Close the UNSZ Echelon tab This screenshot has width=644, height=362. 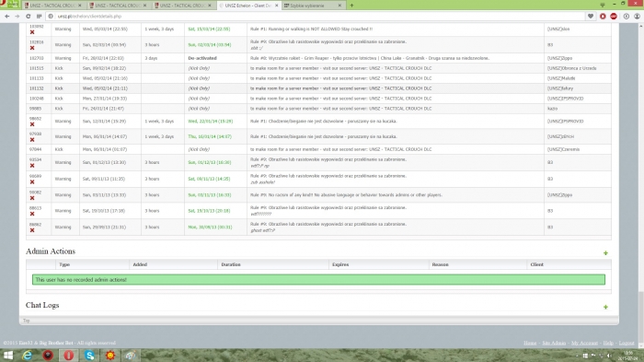click(x=276, y=6)
